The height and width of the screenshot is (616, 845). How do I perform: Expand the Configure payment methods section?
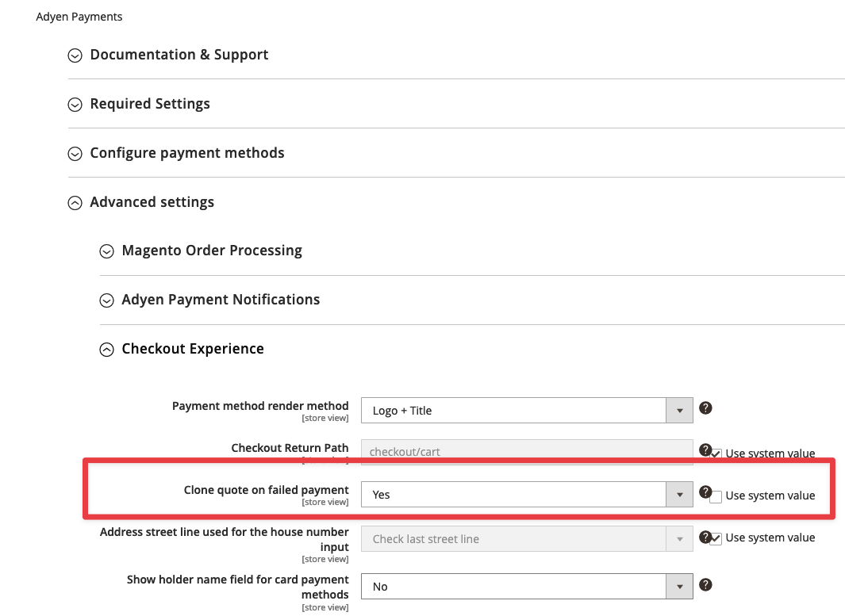[75, 153]
